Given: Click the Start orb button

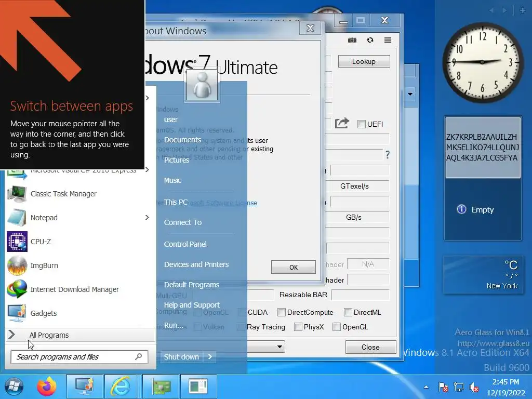Looking at the screenshot, I should coord(14,387).
